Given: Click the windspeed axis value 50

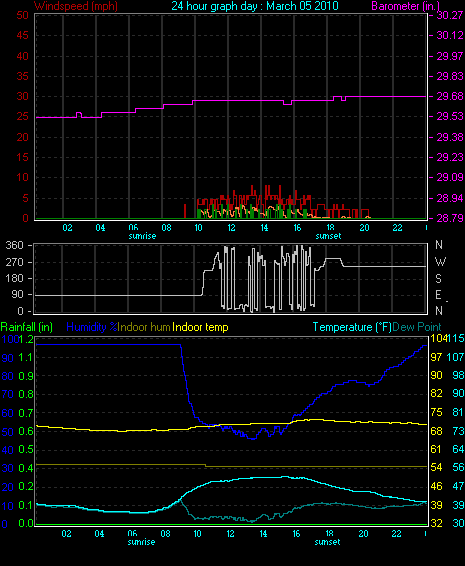Looking at the screenshot, I should point(22,15).
